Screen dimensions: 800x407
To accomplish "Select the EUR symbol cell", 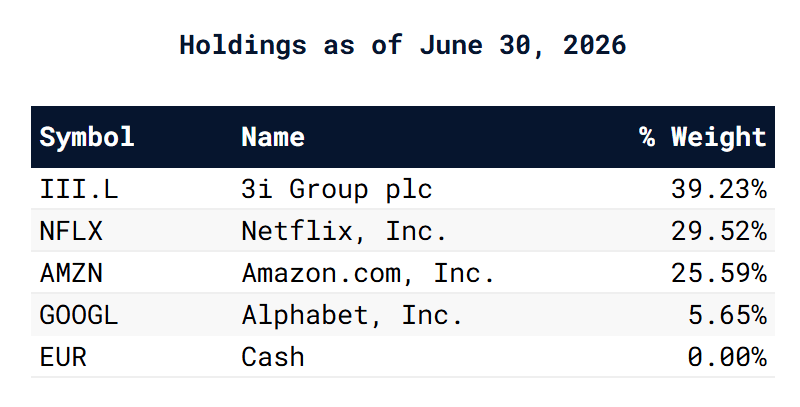I will pos(63,357).
